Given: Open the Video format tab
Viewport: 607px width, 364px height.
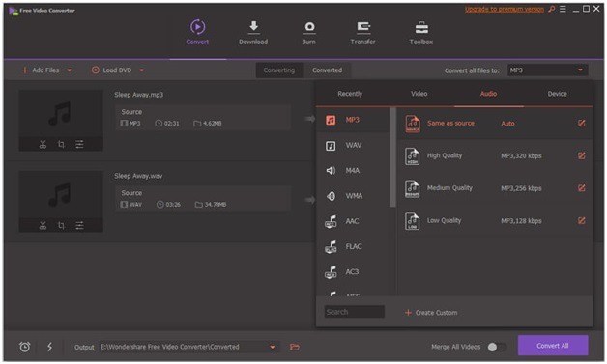Looking at the screenshot, I should pyautogui.click(x=419, y=94).
